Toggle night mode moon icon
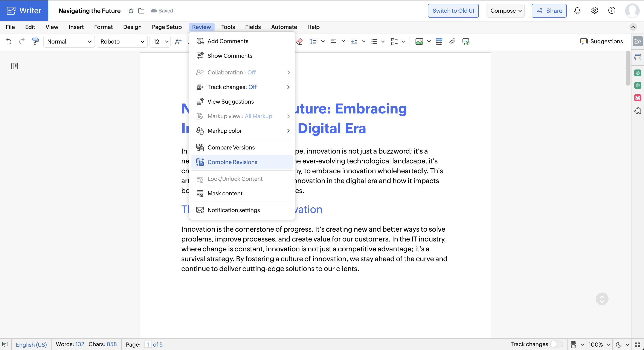The width and height of the screenshot is (644, 350). coord(619,344)
